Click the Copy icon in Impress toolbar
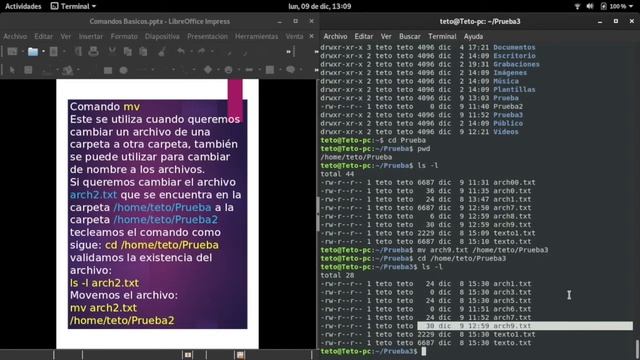The height and width of the screenshot is (360, 640). point(127,51)
